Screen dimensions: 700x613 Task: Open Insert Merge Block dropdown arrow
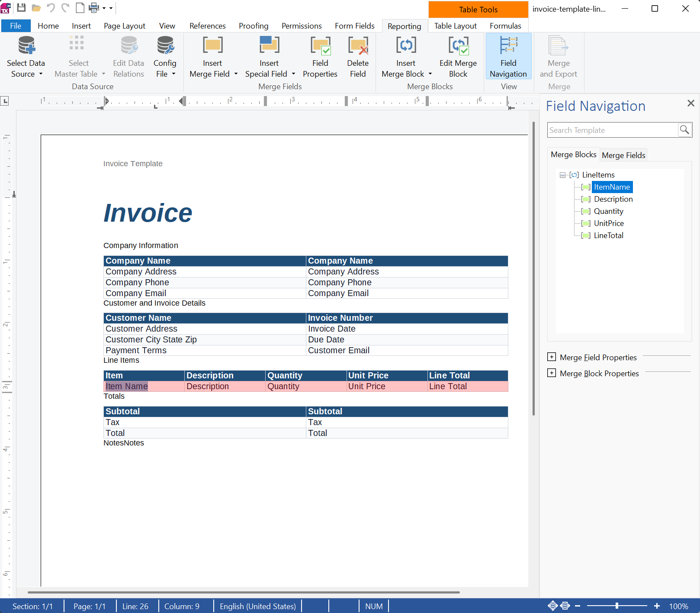430,74
